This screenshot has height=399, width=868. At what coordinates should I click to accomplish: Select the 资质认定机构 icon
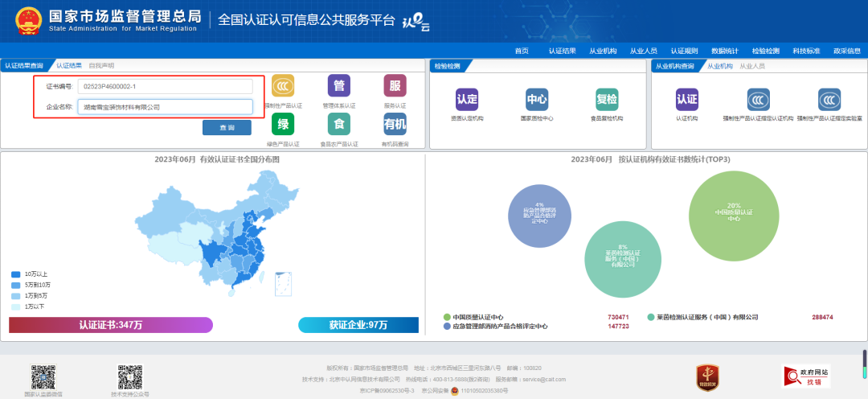coord(467,100)
